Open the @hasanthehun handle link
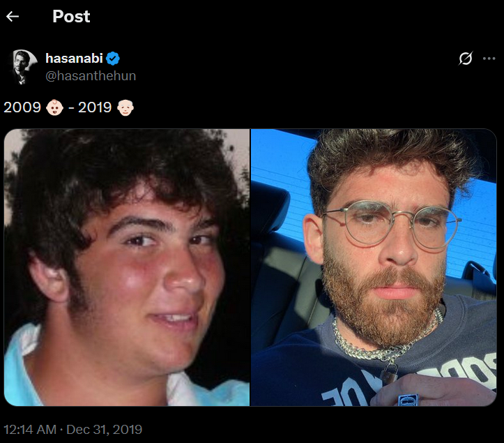The image size is (504, 443). coord(91,76)
